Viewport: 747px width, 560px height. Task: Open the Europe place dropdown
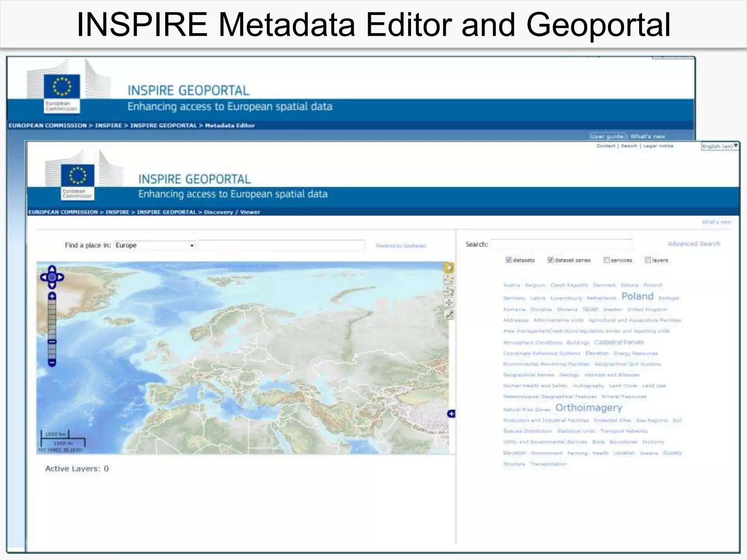155,245
